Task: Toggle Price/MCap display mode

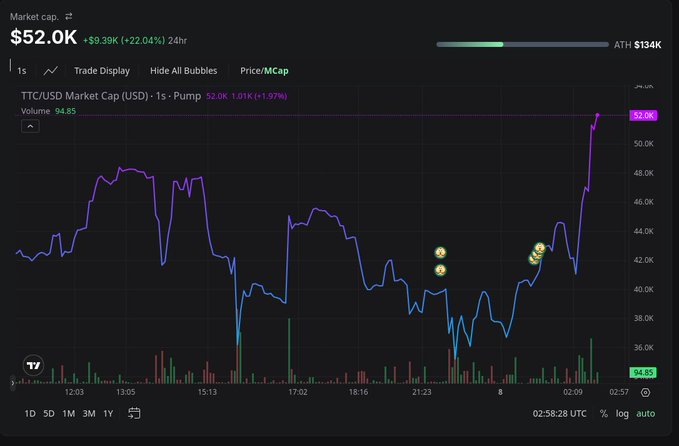Action: (264, 71)
